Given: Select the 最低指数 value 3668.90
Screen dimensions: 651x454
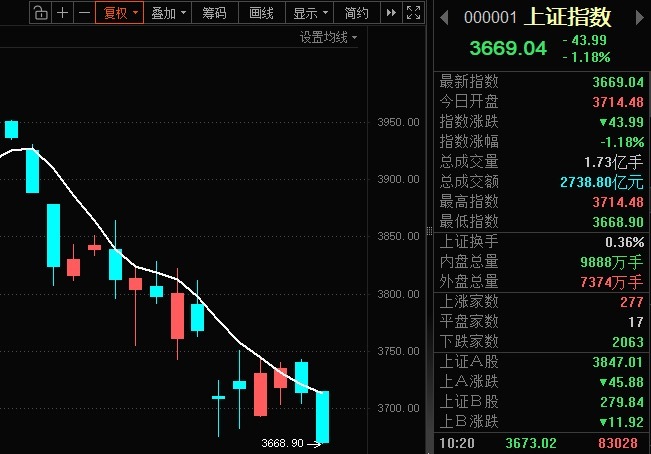Looking at the screenshot, I should click(618, 222).
